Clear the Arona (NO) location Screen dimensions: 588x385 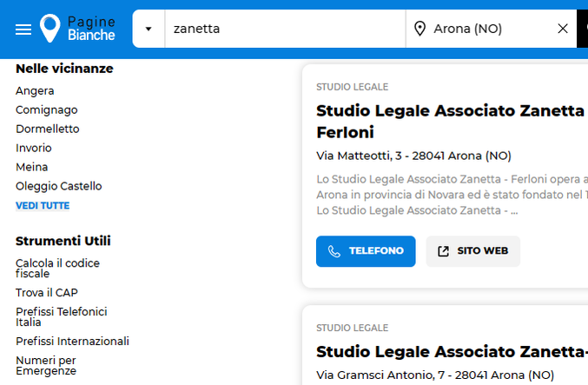pos(563,29)
